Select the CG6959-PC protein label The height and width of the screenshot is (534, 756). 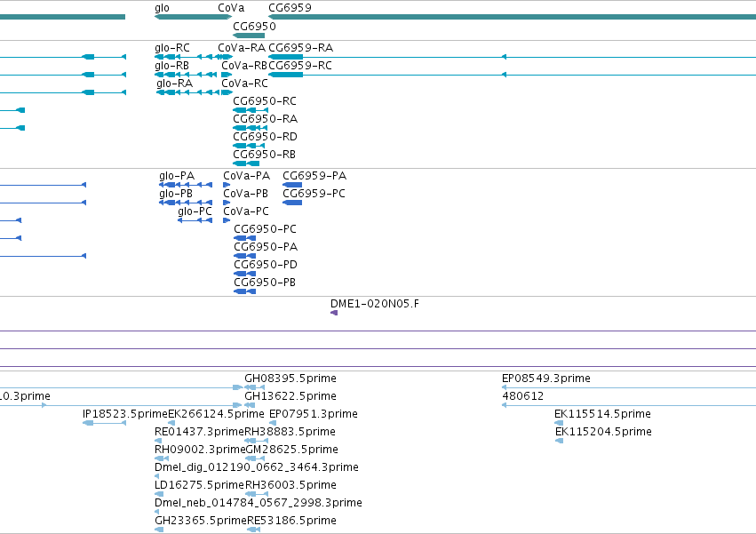314,194
